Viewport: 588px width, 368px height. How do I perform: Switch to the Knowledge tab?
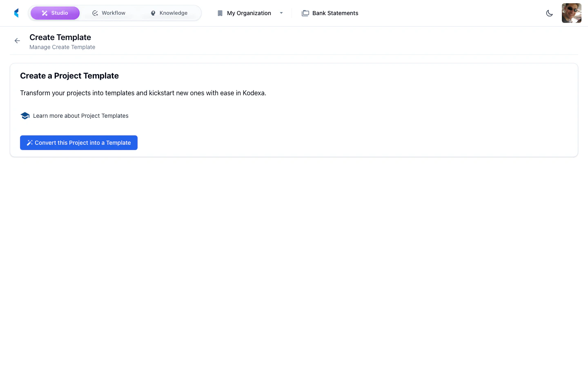[x=173, y=13]
